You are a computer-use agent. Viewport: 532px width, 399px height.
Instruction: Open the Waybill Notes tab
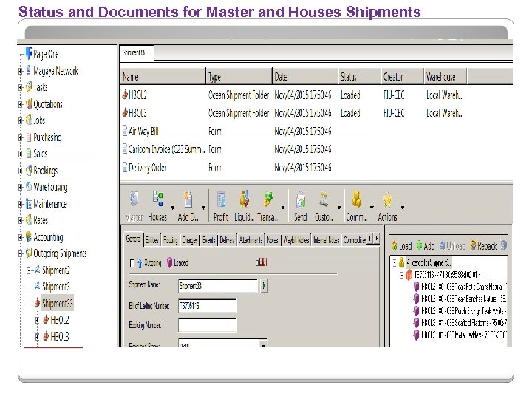296,240
